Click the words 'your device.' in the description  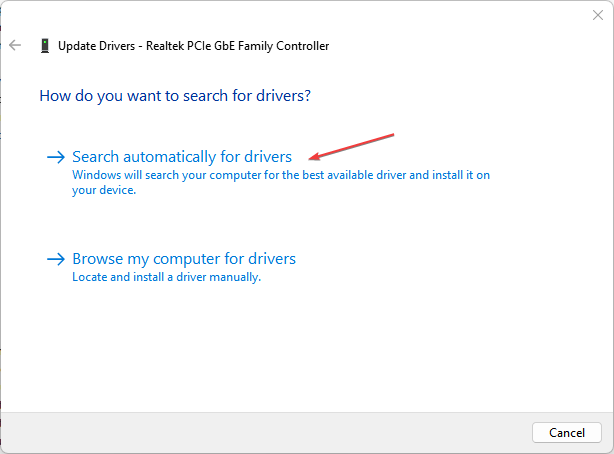[x=104, y=190]
